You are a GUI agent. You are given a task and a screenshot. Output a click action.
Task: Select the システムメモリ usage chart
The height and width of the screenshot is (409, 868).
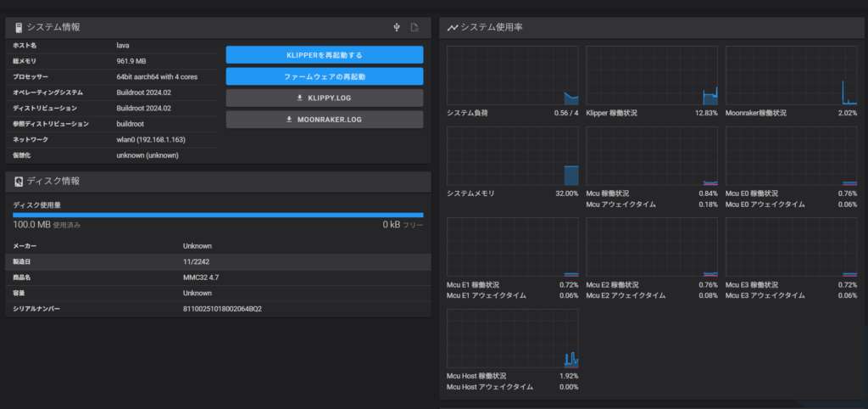pos(512,156)
